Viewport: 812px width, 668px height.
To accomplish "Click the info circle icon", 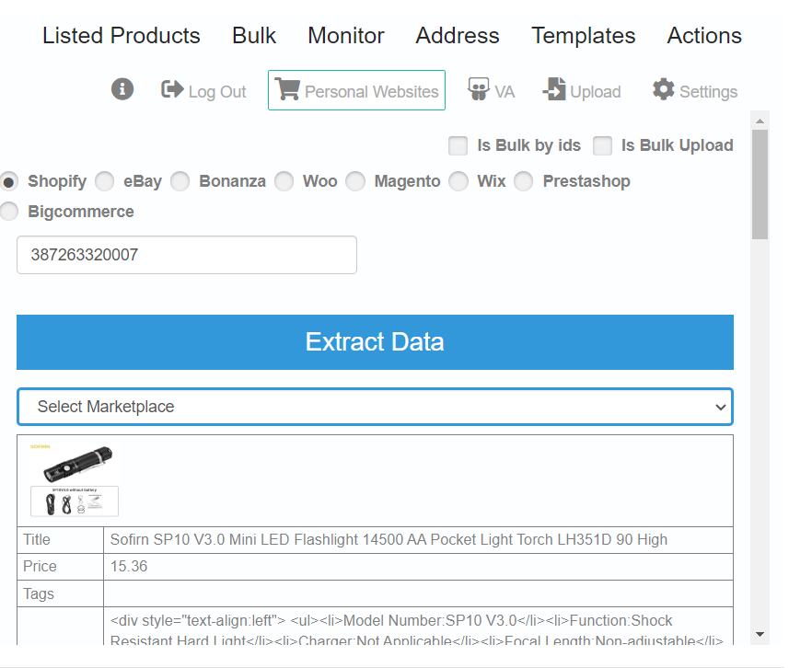I will [x=122, y=89].
